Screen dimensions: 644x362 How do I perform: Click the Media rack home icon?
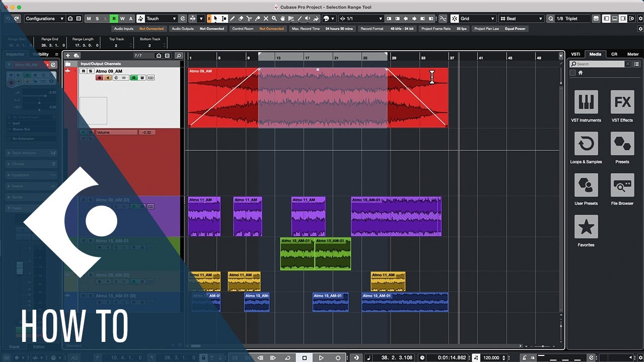coord(580,73)
